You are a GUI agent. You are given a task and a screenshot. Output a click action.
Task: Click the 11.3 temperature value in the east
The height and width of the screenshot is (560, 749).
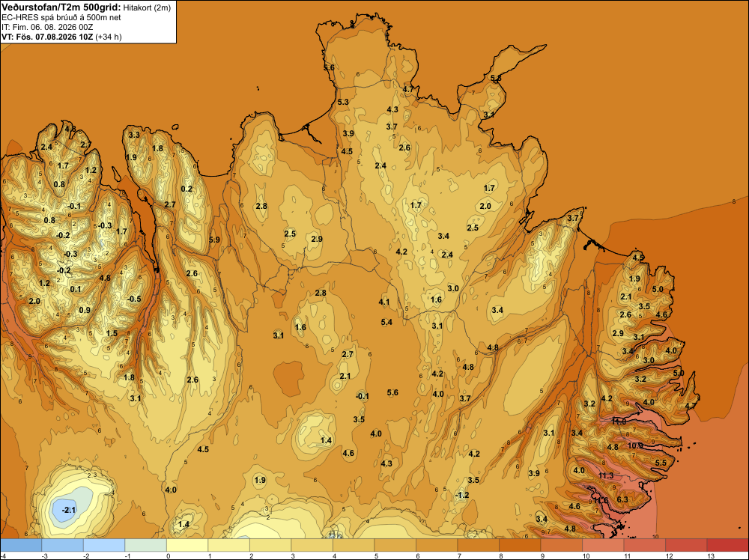[x=606, y=475]
